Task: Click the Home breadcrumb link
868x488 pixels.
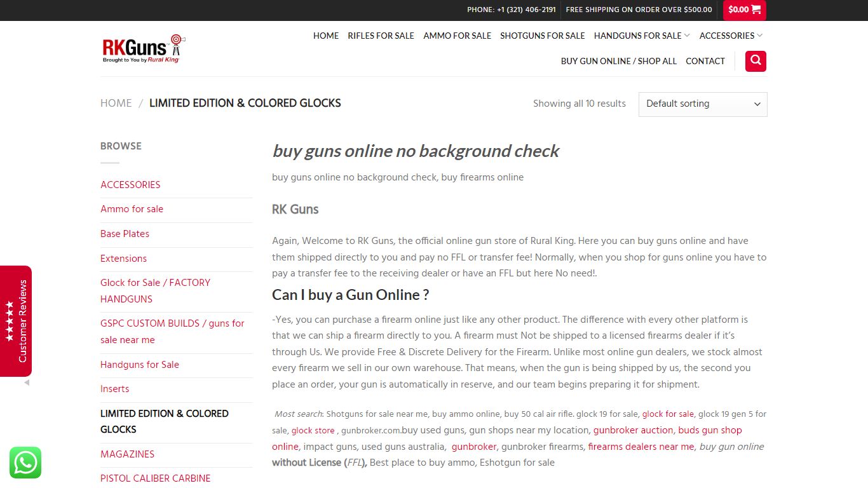Action: (x=116, y=103)
